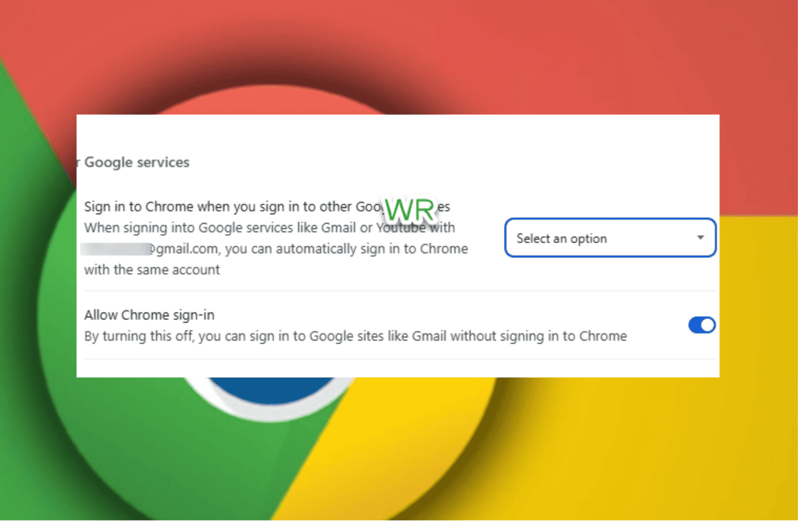798x532 pixels.
Task: Click the 'with the same account' text line
Action: point(152,270)
